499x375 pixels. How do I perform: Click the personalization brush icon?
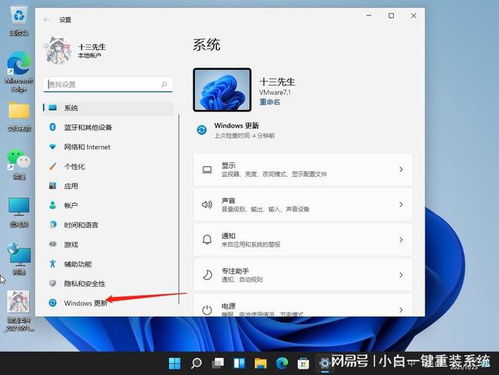(x=52, y=166)
